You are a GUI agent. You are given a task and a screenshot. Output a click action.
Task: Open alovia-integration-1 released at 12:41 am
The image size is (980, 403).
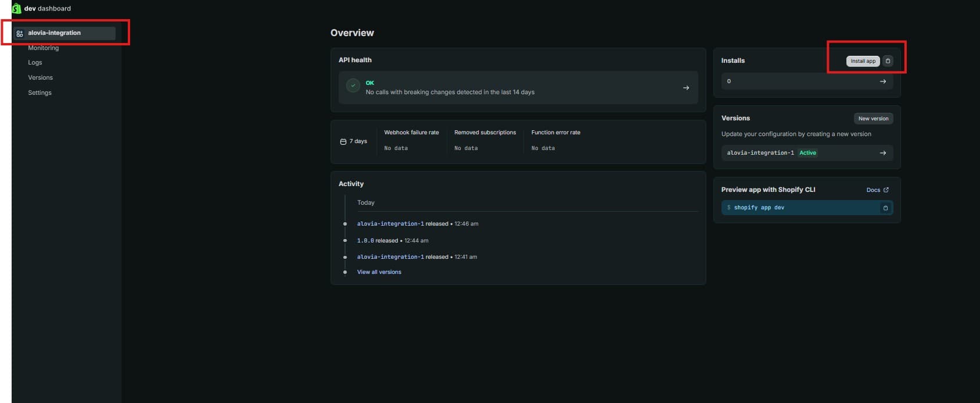(390, 257)
